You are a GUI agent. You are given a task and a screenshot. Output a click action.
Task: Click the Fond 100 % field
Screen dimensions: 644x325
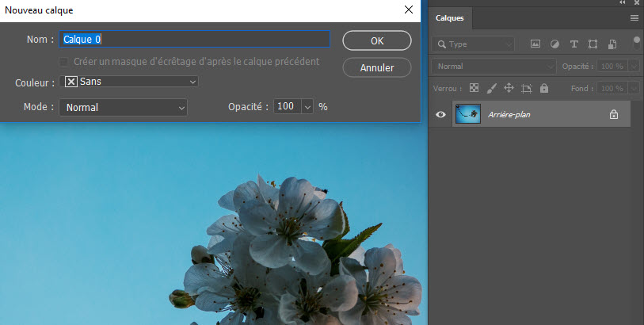click(x=612, y=88)
